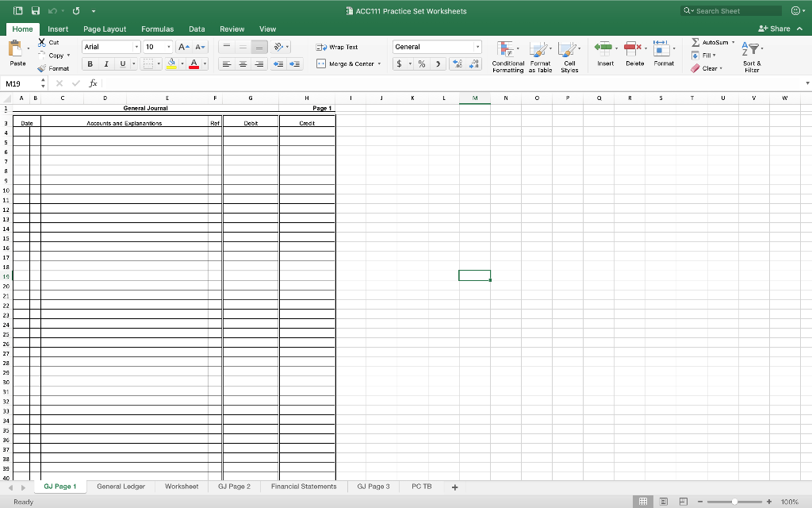Apply the red font color A
Screen dimensions: 812x508
tap(194, 63)
